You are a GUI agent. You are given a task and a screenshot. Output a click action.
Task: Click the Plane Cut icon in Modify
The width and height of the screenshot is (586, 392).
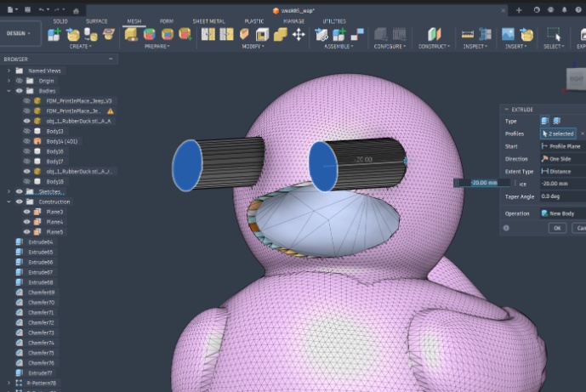point(244,34)
